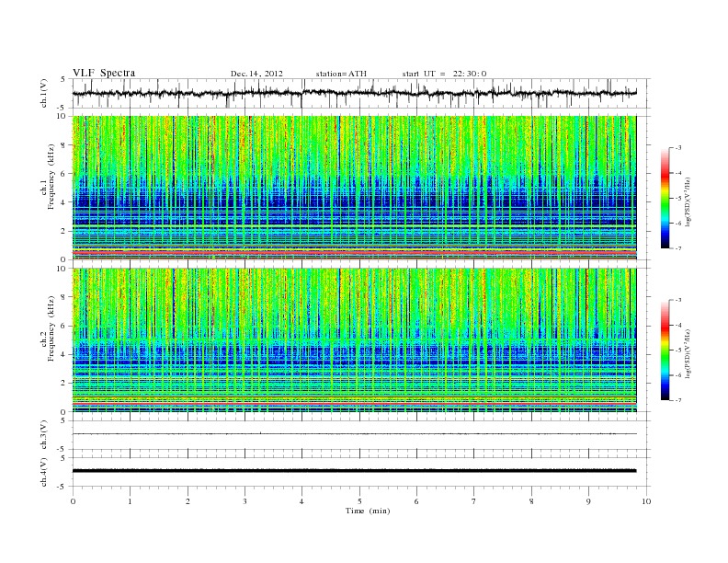Viewport: 728px width, 563px height.
Task: Click the "VLF Spectra" plot title
Action: pyautogui.click(x=104, y=73)
